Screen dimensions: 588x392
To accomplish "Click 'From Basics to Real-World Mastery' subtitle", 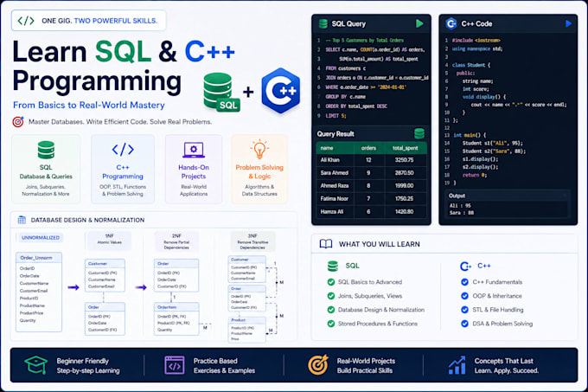I will [x=89, y=105].
